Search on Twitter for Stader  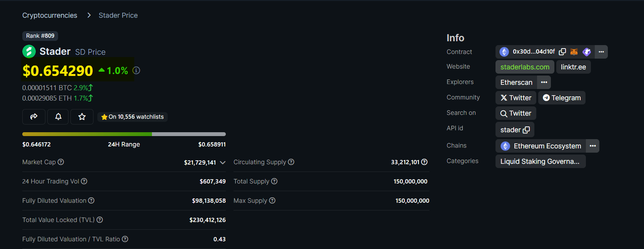coord(516,113)
